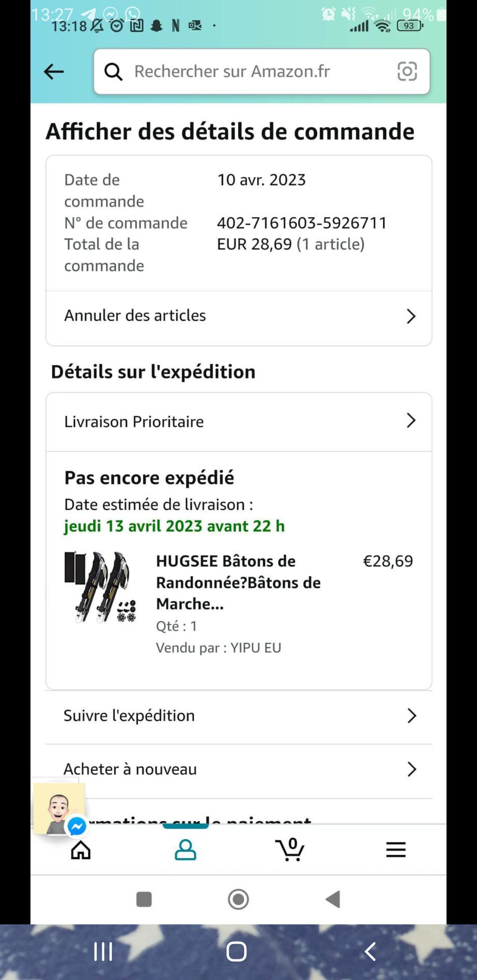Viewport: 477px width, 980px height.
Task: Open the account profile tab
Action: coord(185,849)
